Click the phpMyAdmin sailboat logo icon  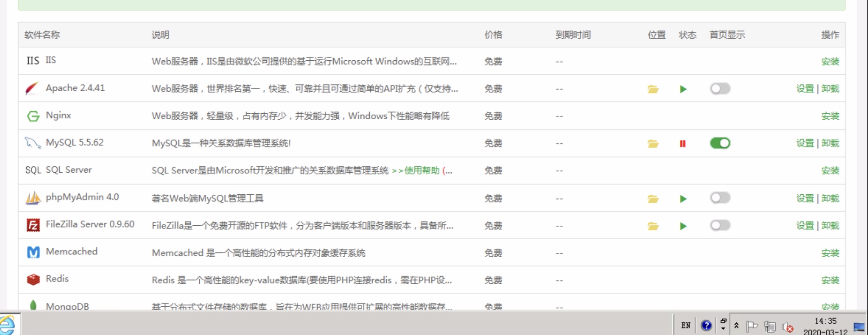click(33, 197)
